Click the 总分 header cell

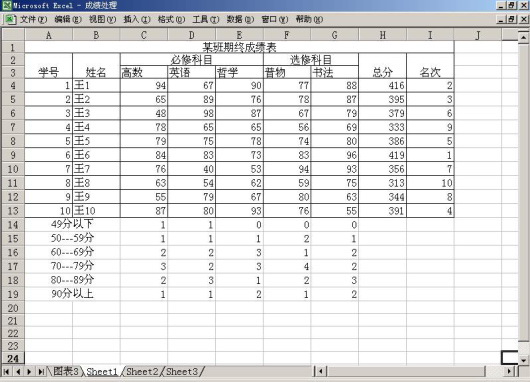tap(383, 66)
